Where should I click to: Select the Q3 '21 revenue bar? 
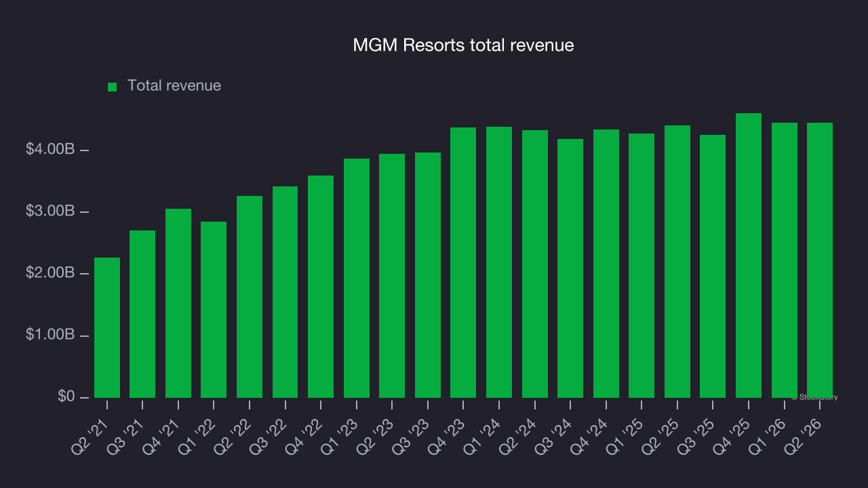[x=142, y=314]
